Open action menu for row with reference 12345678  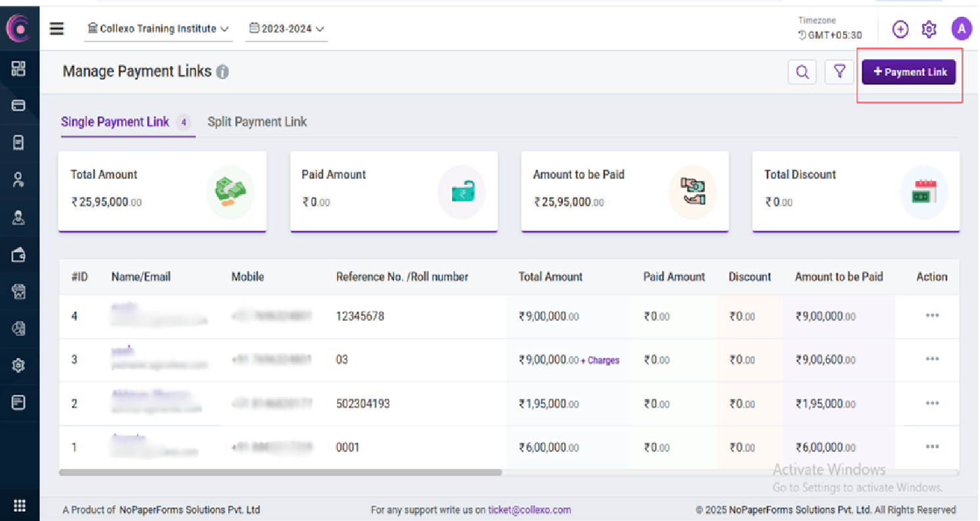click(x=932, y=315)
